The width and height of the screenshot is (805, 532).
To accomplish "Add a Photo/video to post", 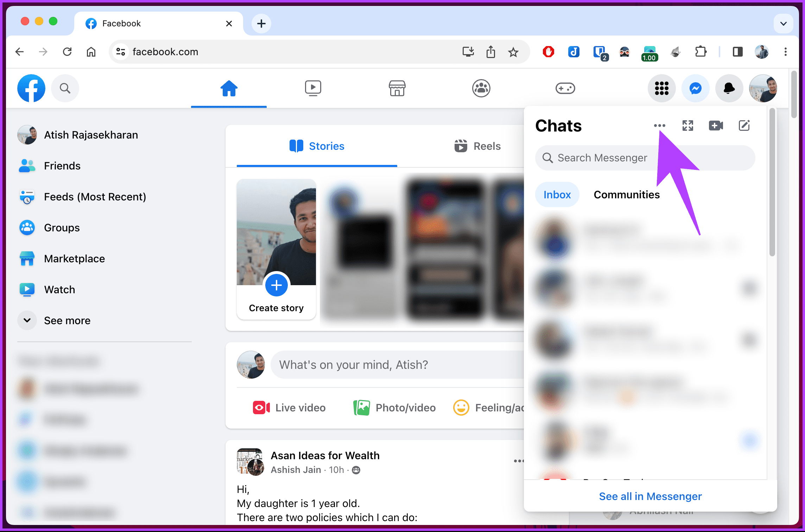I will pyautogui.click(x=394, y=408).
